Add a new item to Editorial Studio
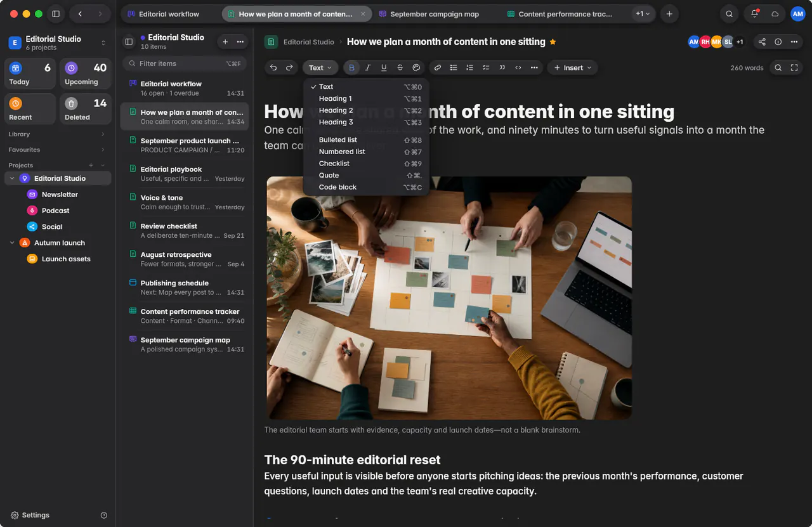 pos(225,42)
